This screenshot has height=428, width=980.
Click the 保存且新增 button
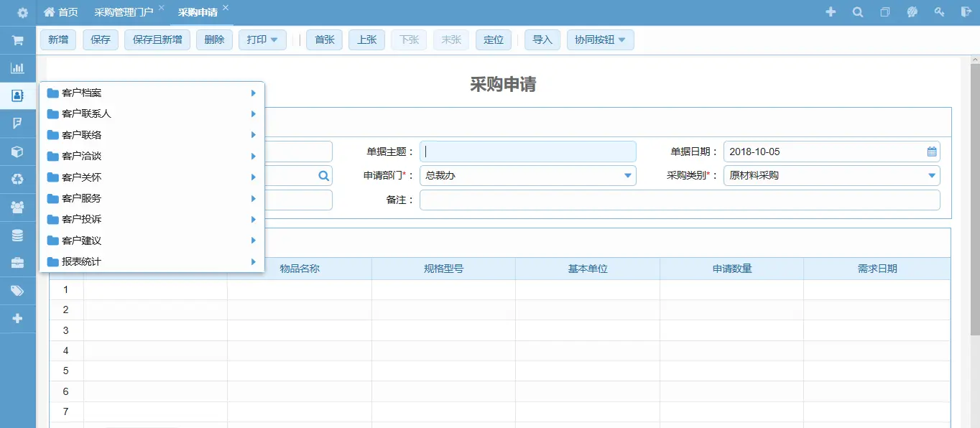point(157,40)
